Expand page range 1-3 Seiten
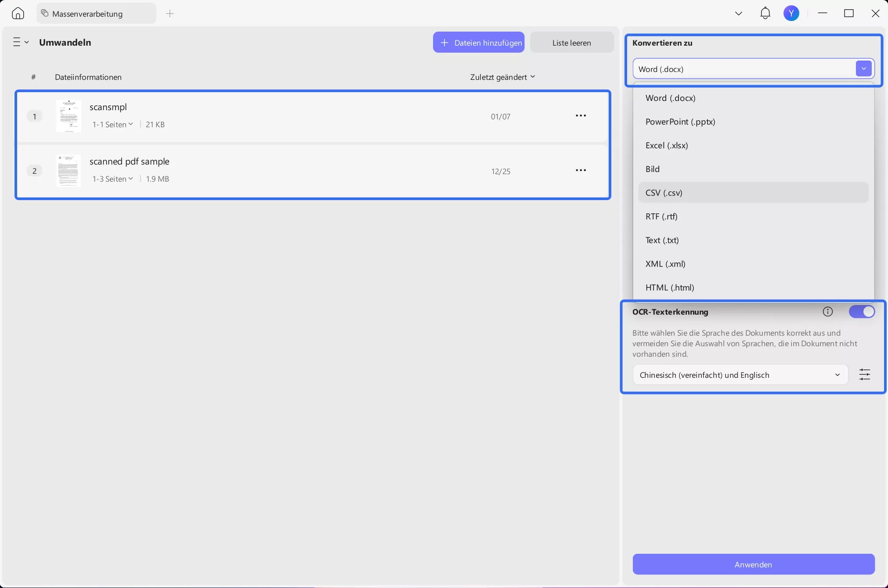 pos(112,179)
